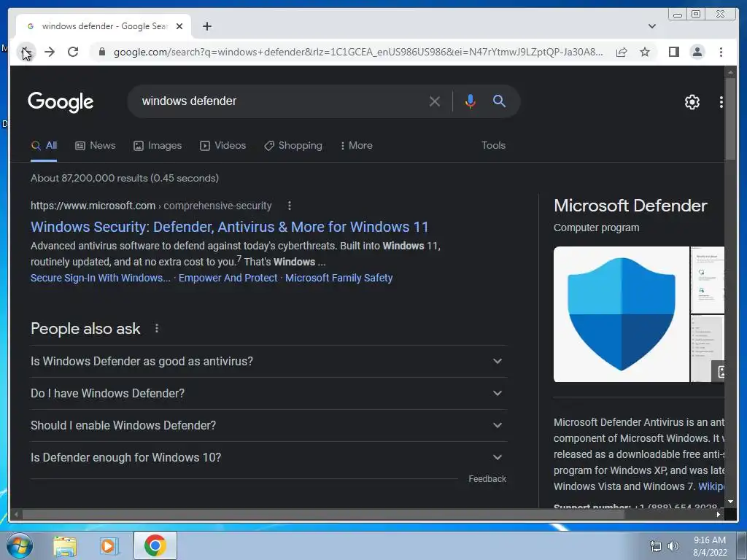This screenshot has width=747, height=560.
Task: Click the blue magnifier search button
Action: [499, 101]
